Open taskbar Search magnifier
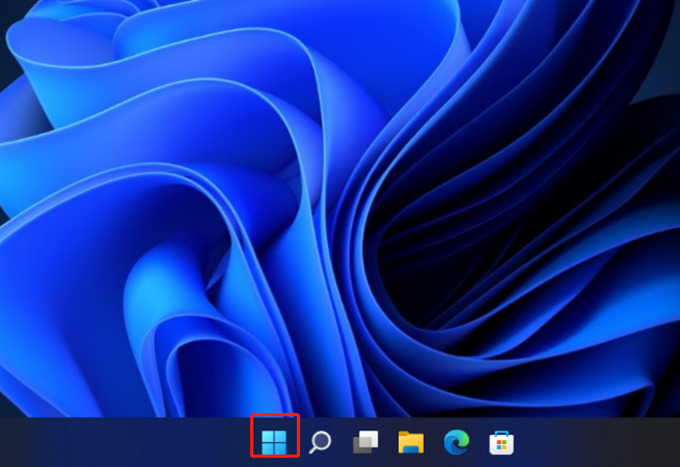Viewport: 680px width, 467px height. point(320,442)
